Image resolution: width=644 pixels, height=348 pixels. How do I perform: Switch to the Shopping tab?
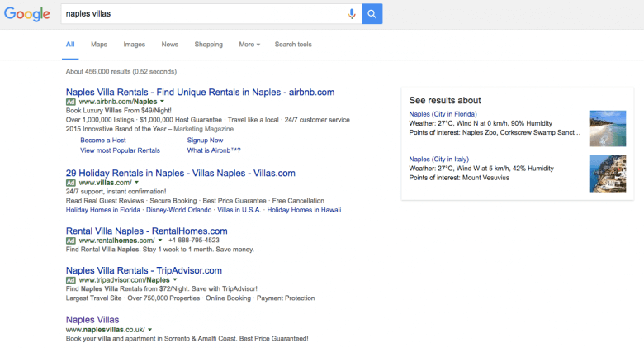click(209, 45)
